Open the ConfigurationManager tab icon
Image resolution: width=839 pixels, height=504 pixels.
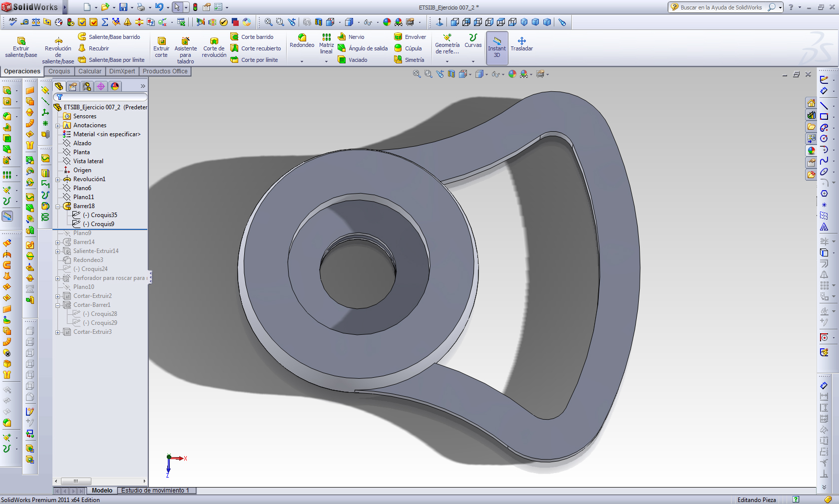tap(87, 86)
